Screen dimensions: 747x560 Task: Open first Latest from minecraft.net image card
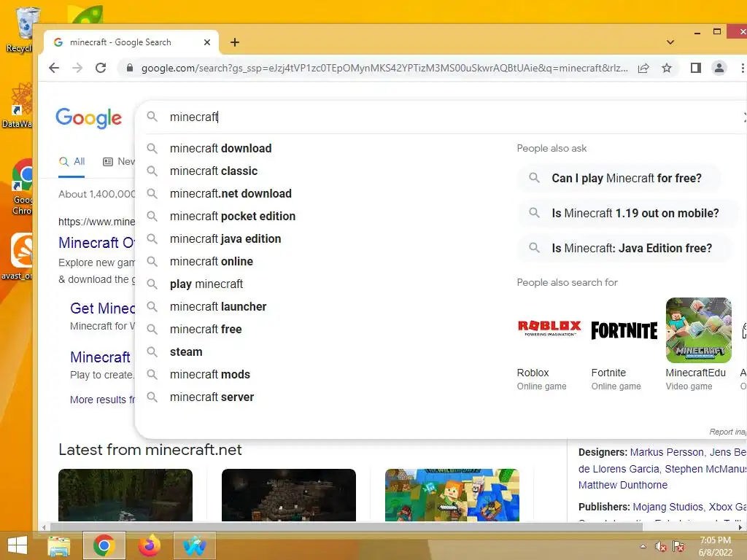[125, 495]
